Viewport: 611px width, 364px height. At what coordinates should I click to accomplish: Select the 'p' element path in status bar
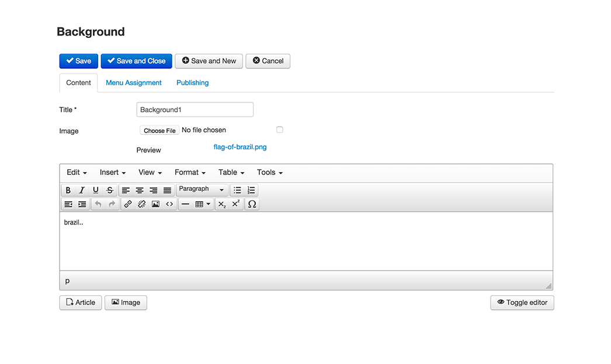pos(67,281)
